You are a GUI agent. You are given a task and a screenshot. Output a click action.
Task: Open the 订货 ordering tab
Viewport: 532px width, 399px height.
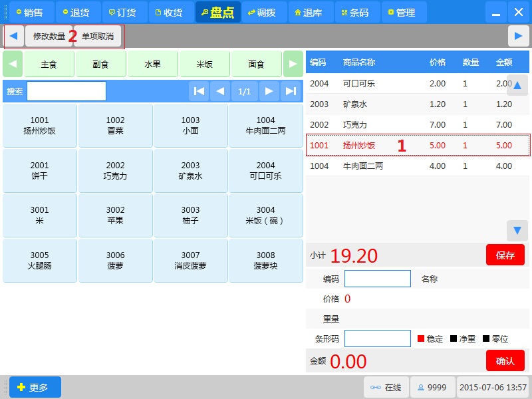125,12
